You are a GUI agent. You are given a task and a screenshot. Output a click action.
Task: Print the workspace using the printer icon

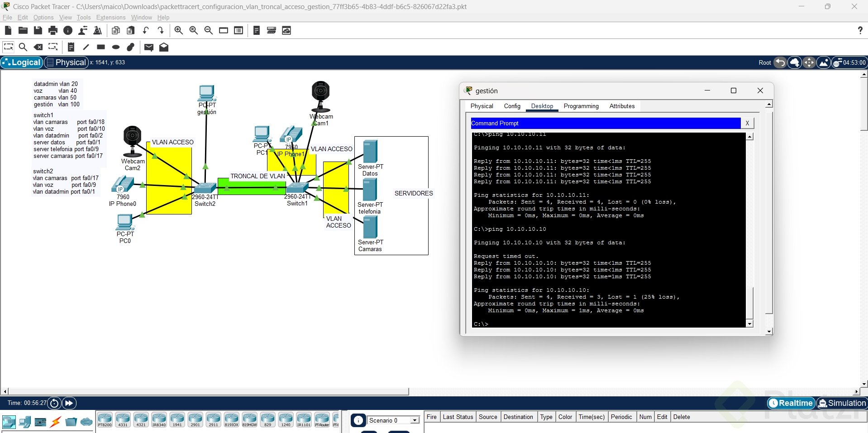coord(53,30)
